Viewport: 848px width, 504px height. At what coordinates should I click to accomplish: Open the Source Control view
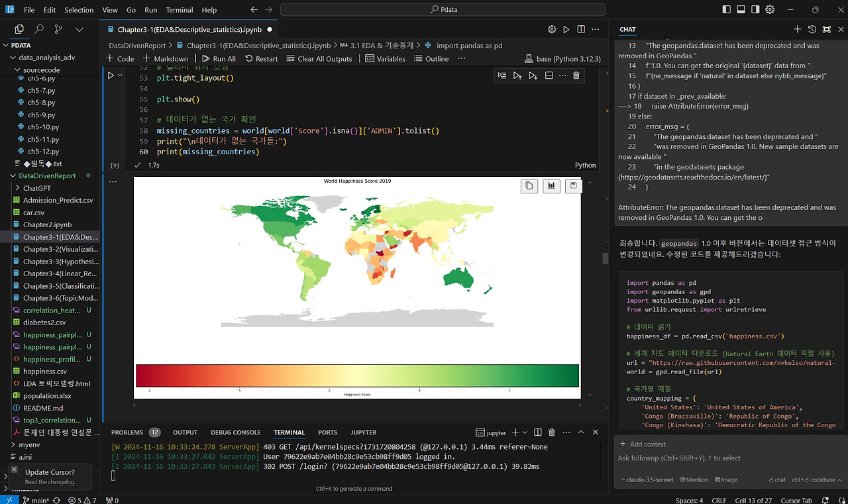coord(59,29)
